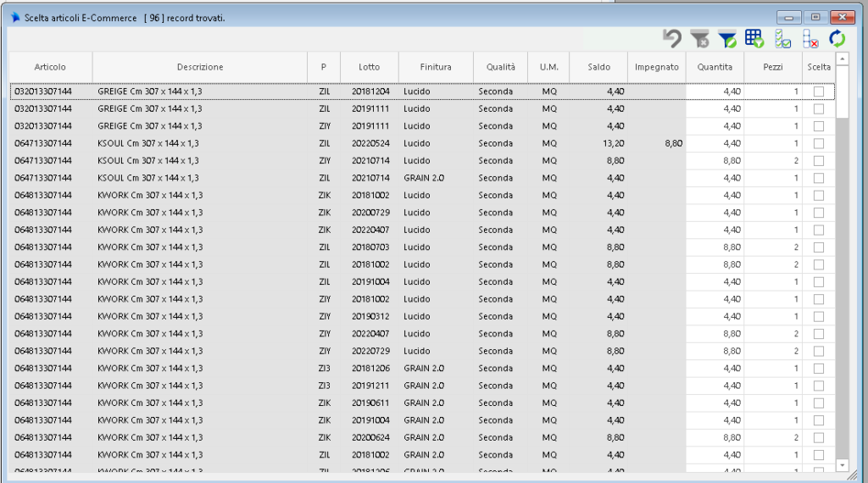Screen dimensions: 868x483
Task: Maximize the Scelta articoli E-Commerce window
Action: (815, 18)
